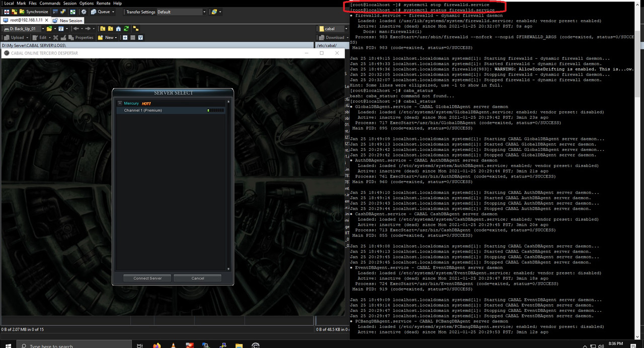Click the local path D:\My Server\CABAL SERVER\LOGS\

pyautogui.click(x=33, y=45)
